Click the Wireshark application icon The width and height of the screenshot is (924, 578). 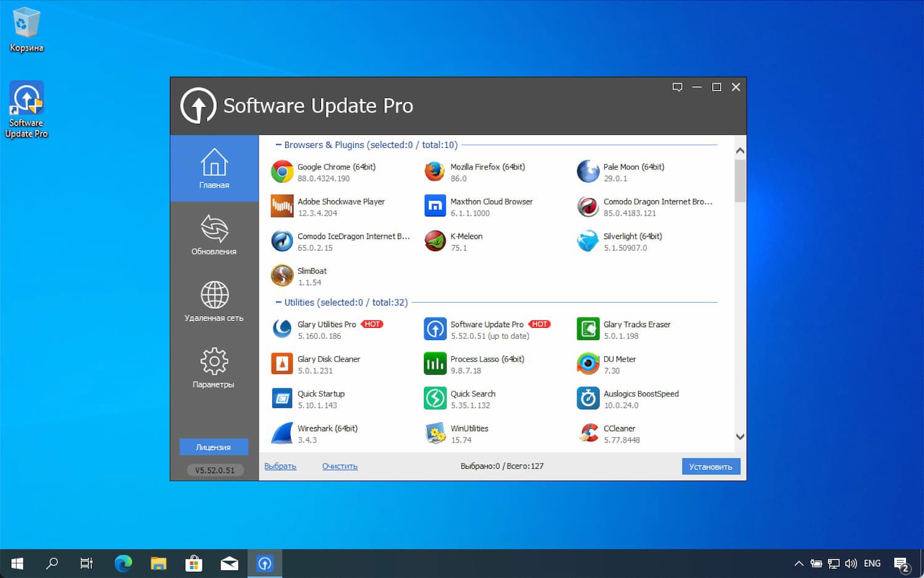[282, 432]
